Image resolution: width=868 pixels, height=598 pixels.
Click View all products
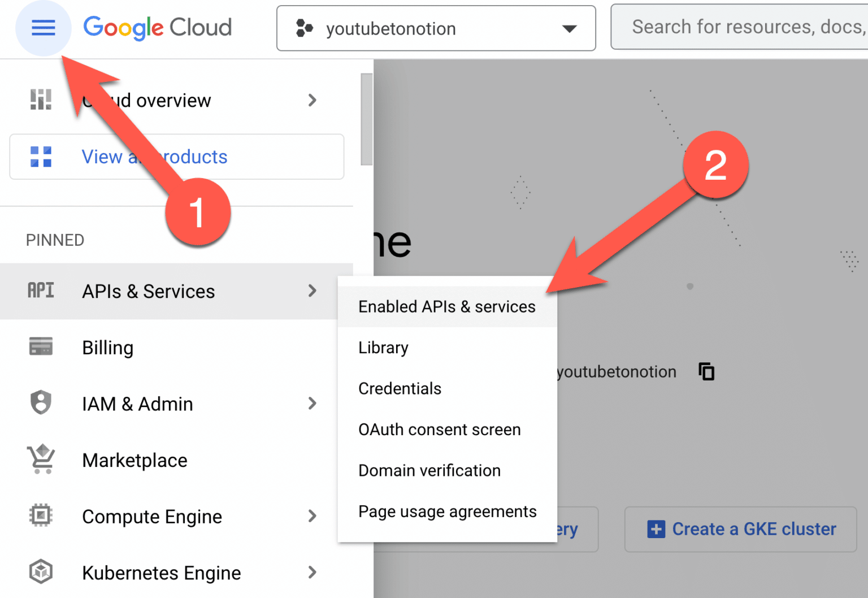pos(154,157)
